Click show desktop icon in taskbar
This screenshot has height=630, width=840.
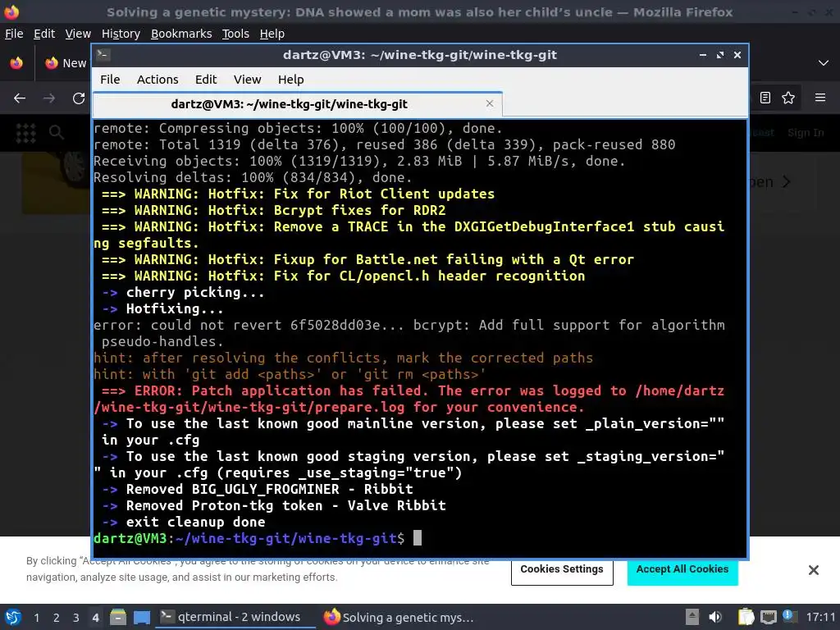(x=142, y=617)
